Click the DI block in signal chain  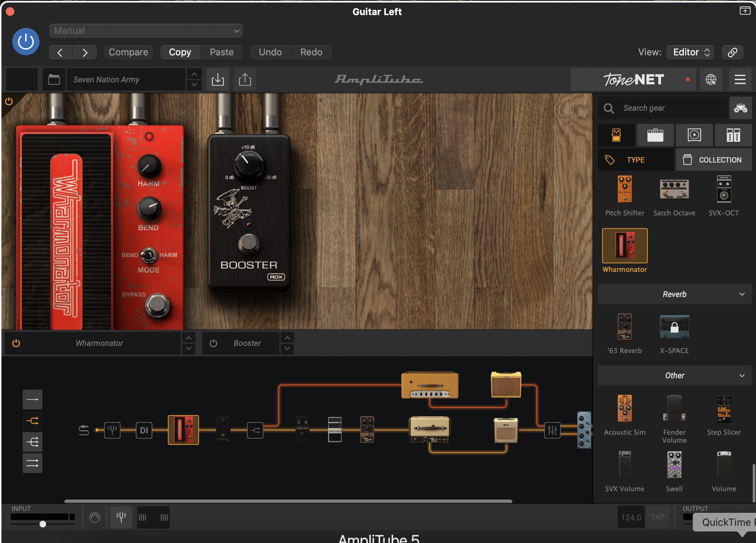[x=144, y=430]
